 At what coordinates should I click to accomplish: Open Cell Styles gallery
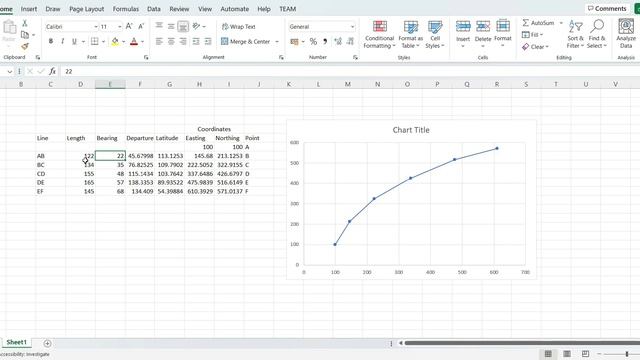[435, 34]
